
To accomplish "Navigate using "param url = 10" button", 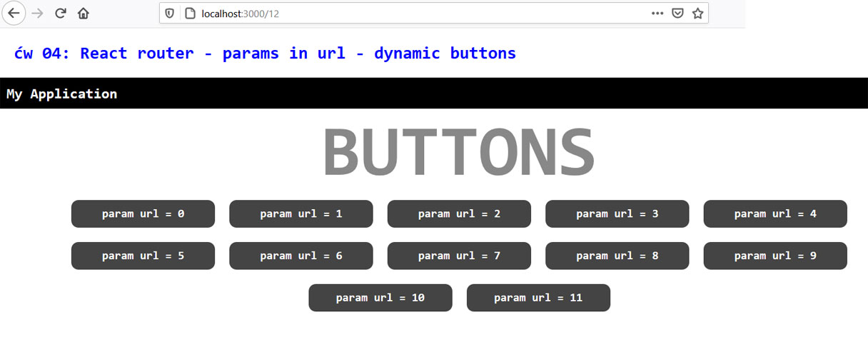I will click(x=380, y=298).
